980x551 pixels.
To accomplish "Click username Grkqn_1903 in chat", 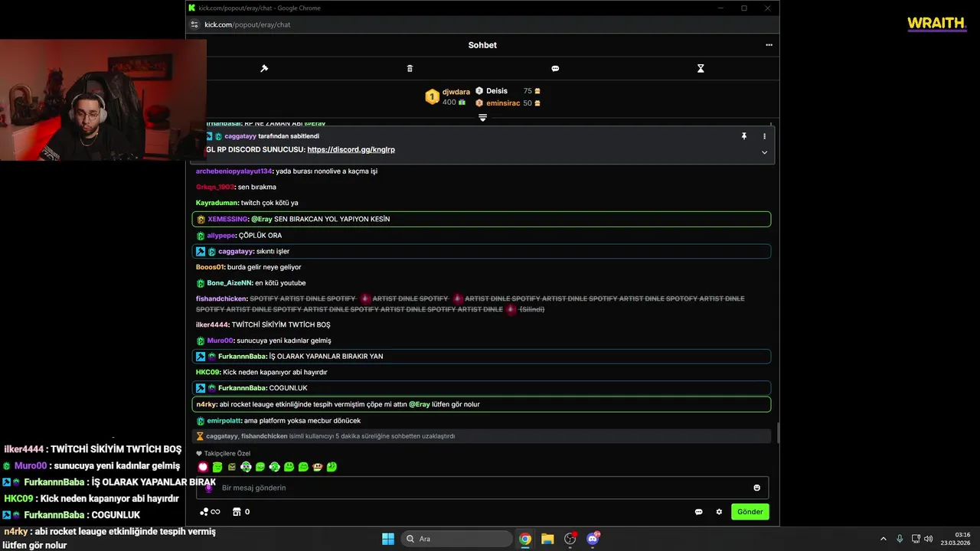I will point(215,187).
